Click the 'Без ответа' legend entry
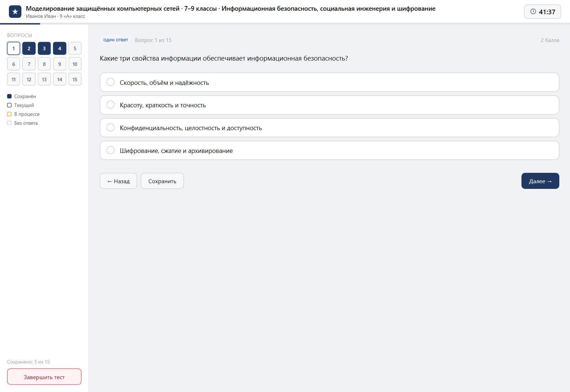Image resolution: width=570 pixels, height=392 pixels. (x=22, y=123)
